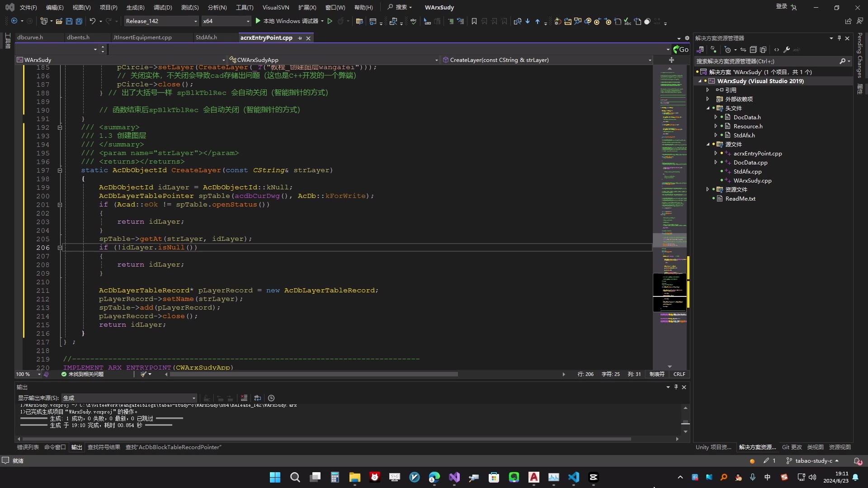
Task: Click the Save All icon
Action: tap(79, 21)
